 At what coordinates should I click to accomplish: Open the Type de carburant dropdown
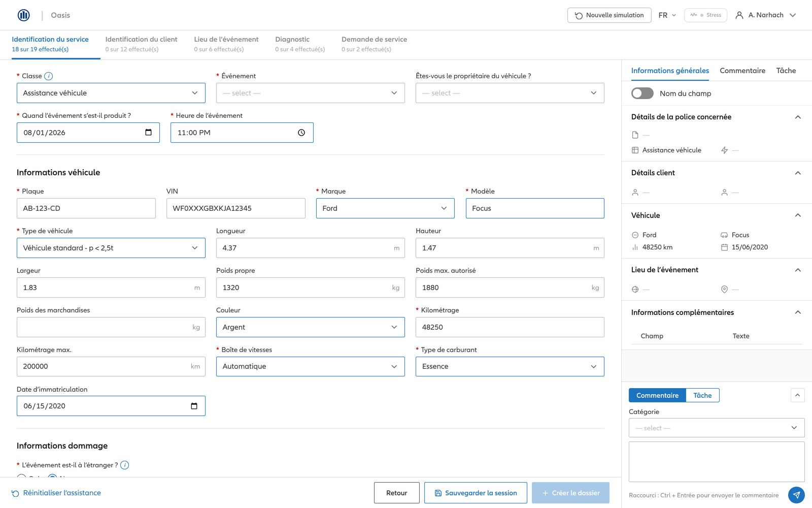[510, 366]
